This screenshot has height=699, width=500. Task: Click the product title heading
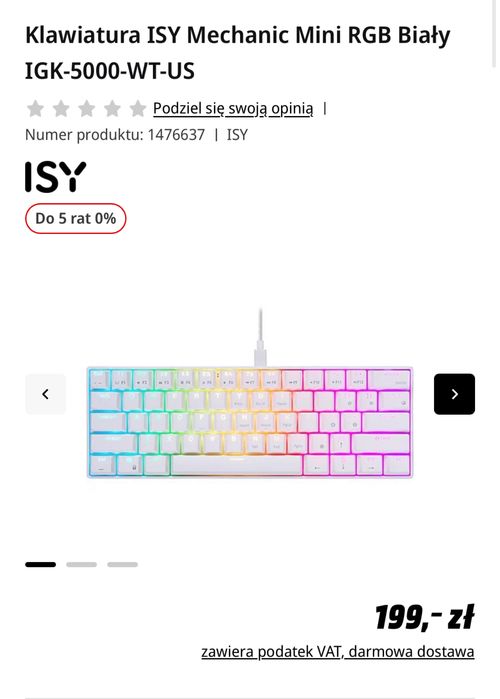238,53
